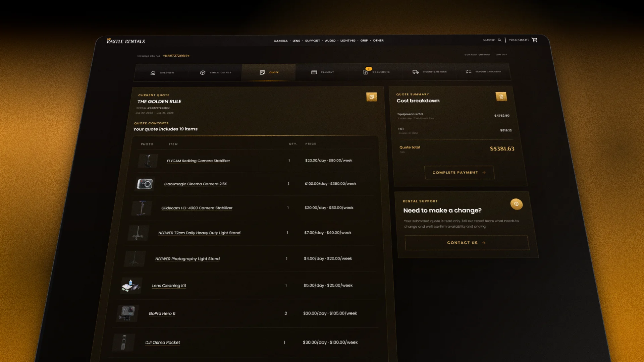Click the Payment card icon
The width and height of the screenshot is (644, 362).
(x=314, y=72)
